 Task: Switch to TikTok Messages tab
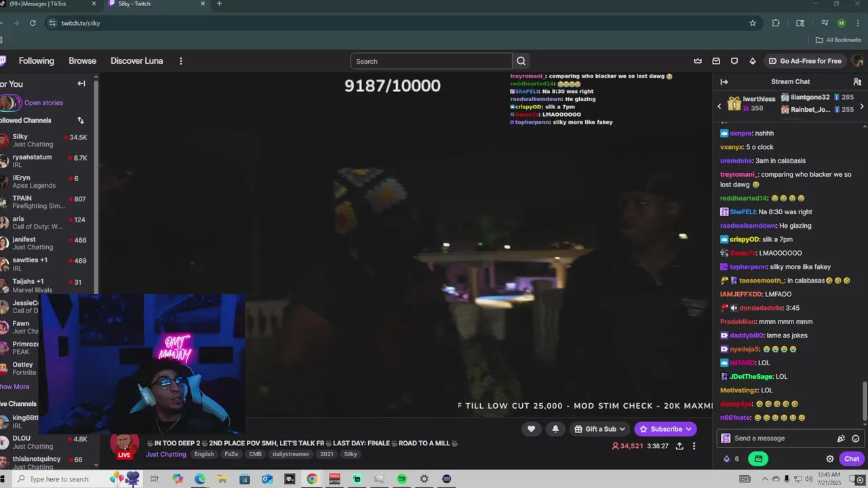tap(47, 4)
